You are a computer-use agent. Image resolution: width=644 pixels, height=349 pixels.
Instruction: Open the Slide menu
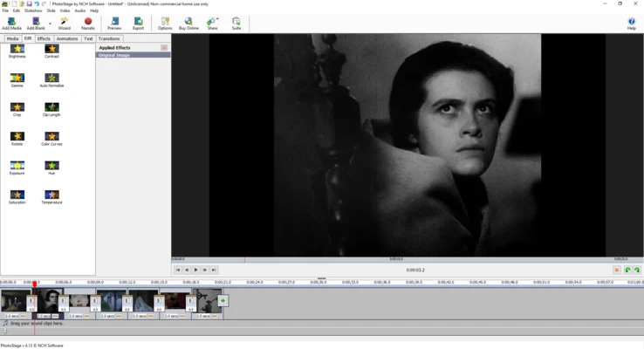pos(51,10)
